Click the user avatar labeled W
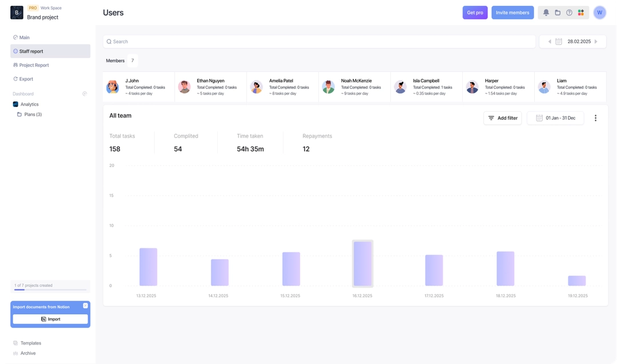 (599, 13)
